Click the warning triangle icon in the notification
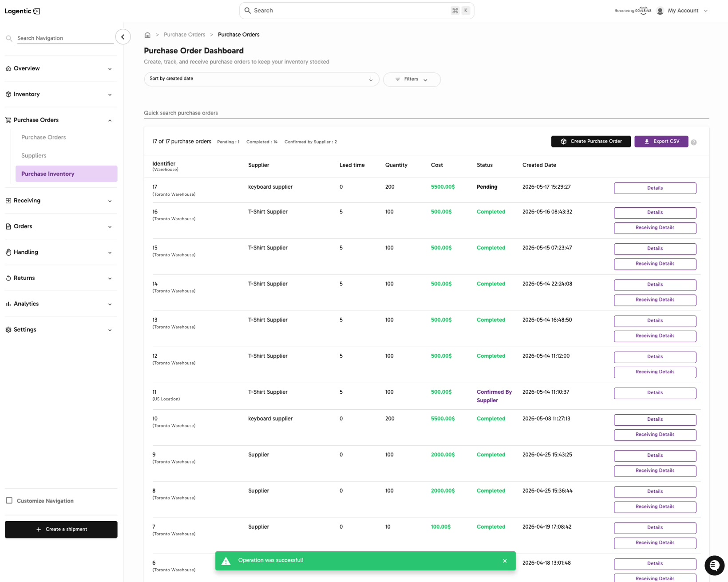 pos(226,561)
